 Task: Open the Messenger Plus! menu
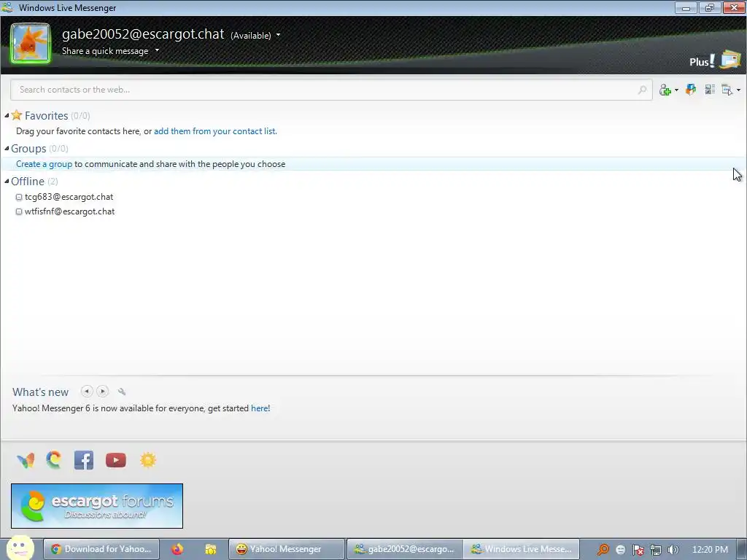(702, 61)
